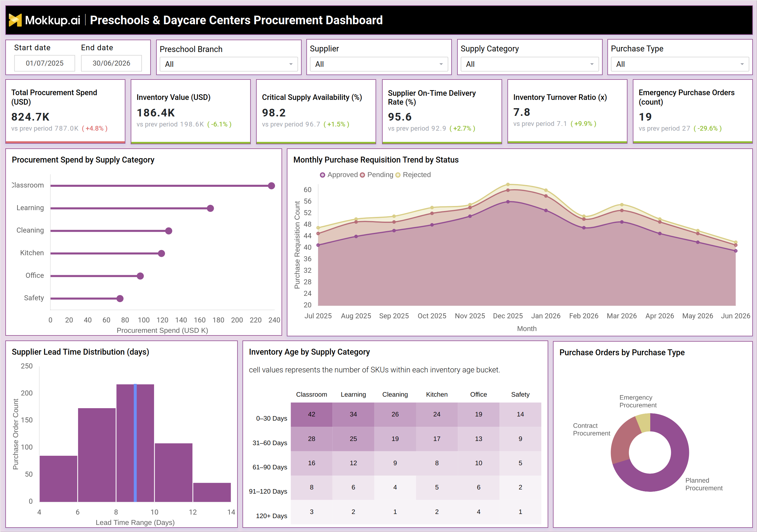Select the 6–8 days histogram bar
The image size is (757, 532).
(97, 455)
